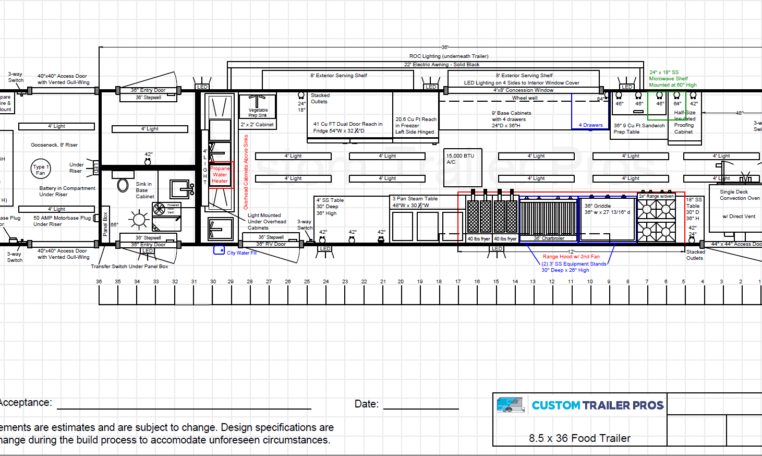Click the red Overhead Cabinets Above Sinks text
Image resolution: width=762 pixels, height=456 pixels.
point(246,172)
